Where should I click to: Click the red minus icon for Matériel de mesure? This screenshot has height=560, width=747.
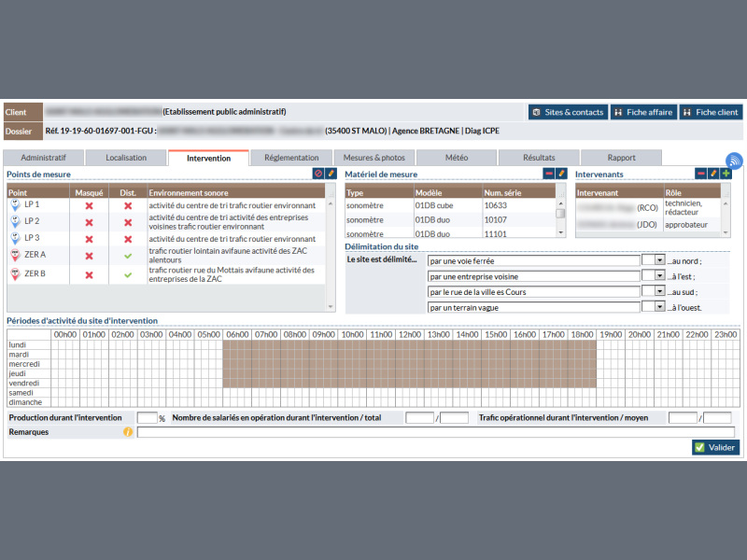click(549, 174)
